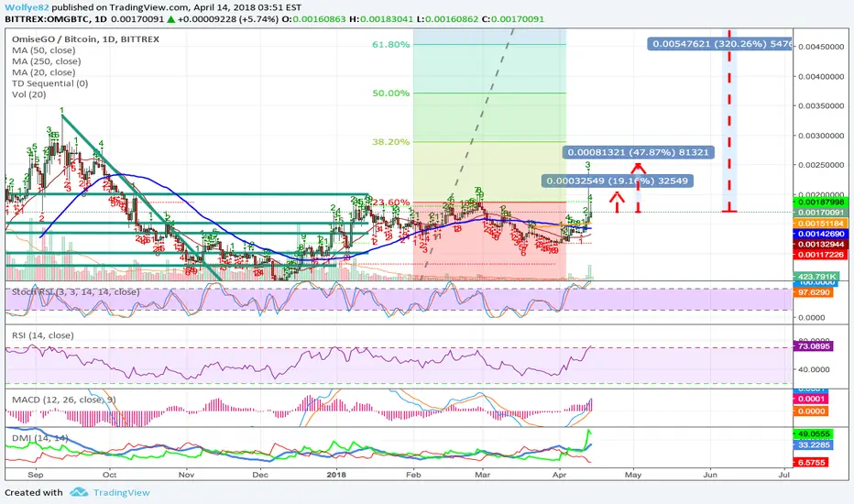The image size is (854, 504).
Task: Click the 61.80% Fibonacci level label
Action: [391, 44]
